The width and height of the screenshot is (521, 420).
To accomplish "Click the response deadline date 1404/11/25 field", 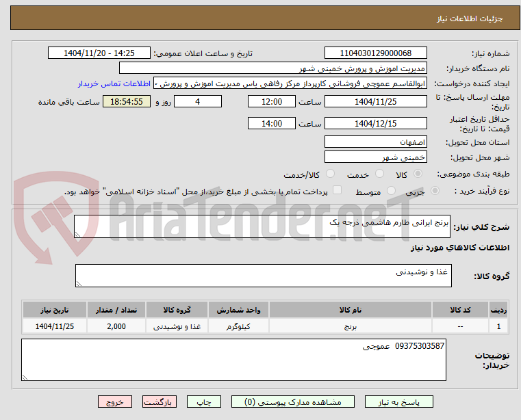I will 375,101.
